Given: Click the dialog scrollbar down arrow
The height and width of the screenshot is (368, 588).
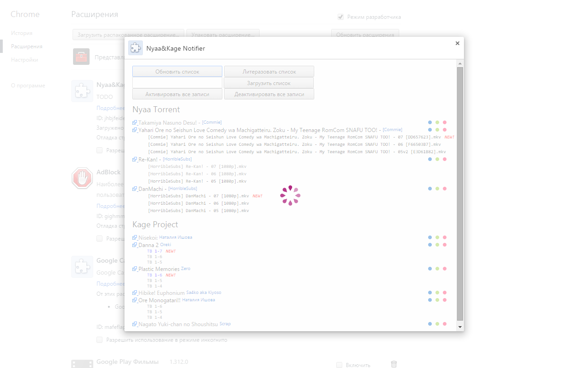Looking at the screenshot, I should [x=460, y=327].
